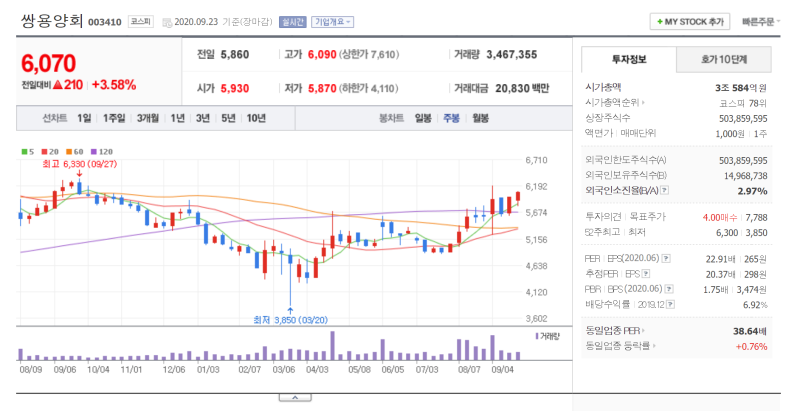The height and width of the screenshot is (411, 800).
Task: Click help icon next to PER EPS(2020.06)
Action: (666, 259)
